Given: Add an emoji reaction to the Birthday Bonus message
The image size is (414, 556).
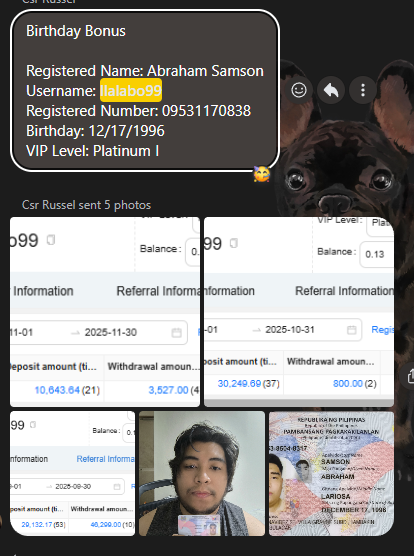Looking at the screenshot, I should (299, 90).
